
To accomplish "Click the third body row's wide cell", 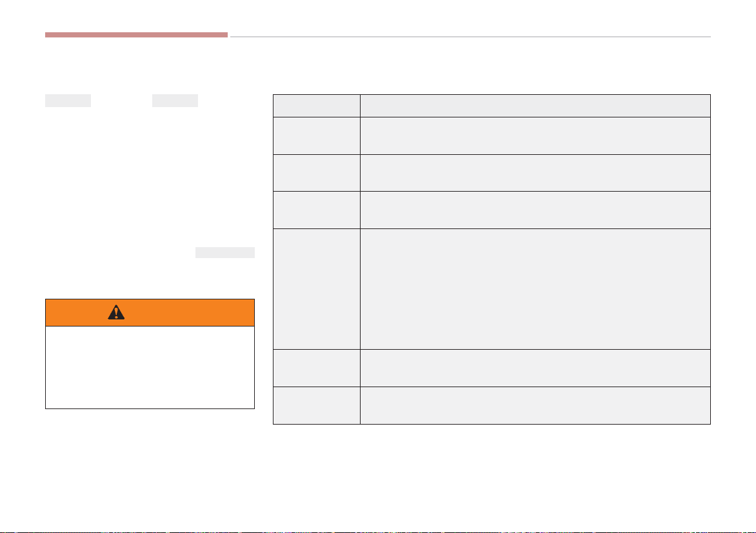I will coord(535,210).
